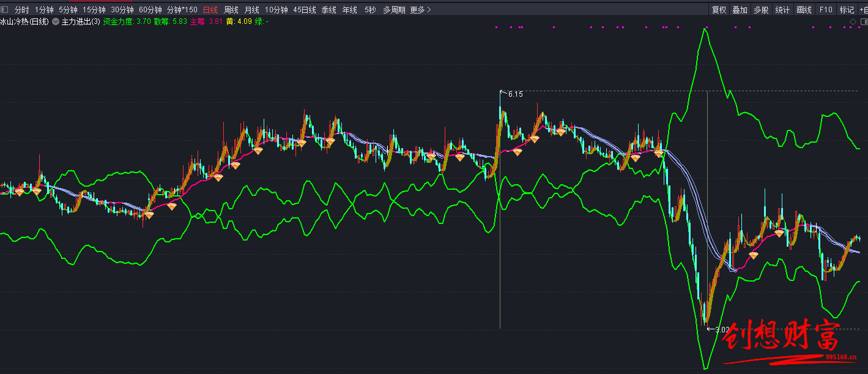The image size is (868, 374).
Task: Click the 统计 statistics button
Action: click(x=782, y=10)
